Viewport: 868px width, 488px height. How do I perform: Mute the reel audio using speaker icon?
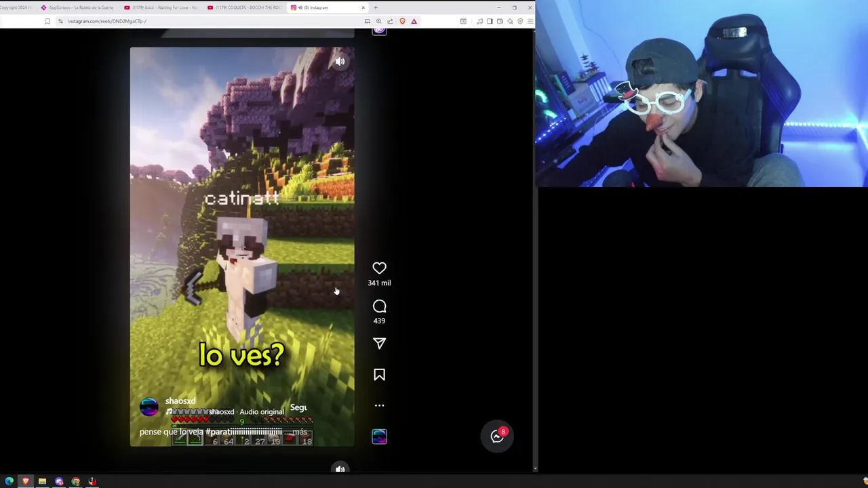340,62
